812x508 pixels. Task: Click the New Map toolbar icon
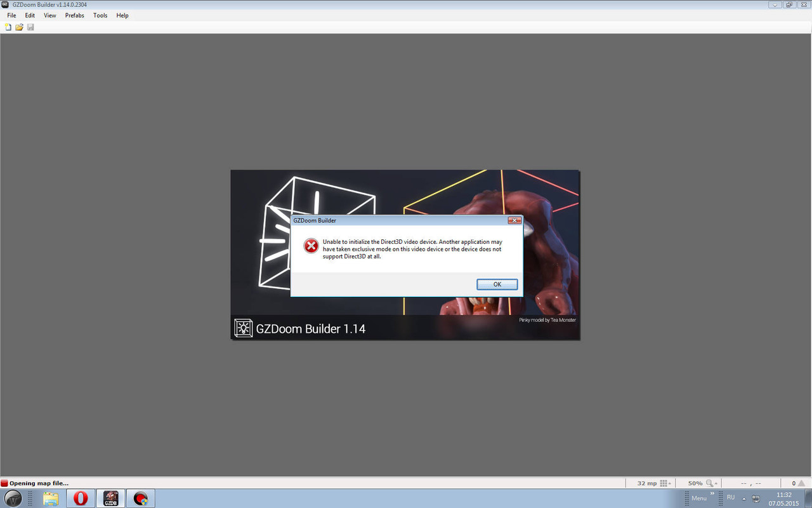tap(8, 27)
